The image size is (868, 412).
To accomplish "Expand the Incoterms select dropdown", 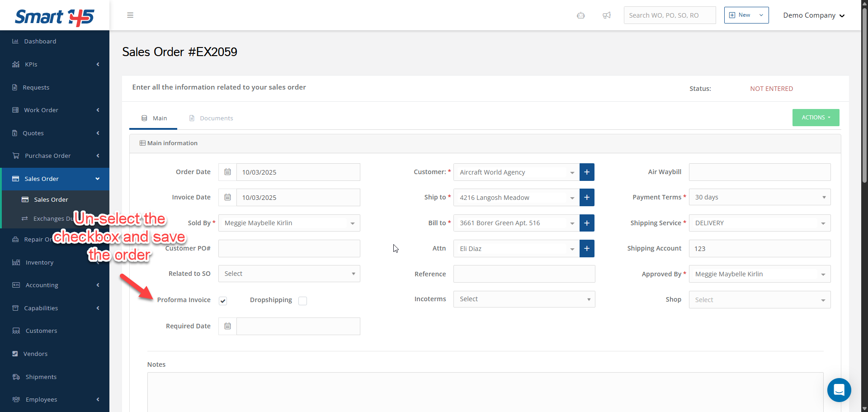I will (524, 299).
